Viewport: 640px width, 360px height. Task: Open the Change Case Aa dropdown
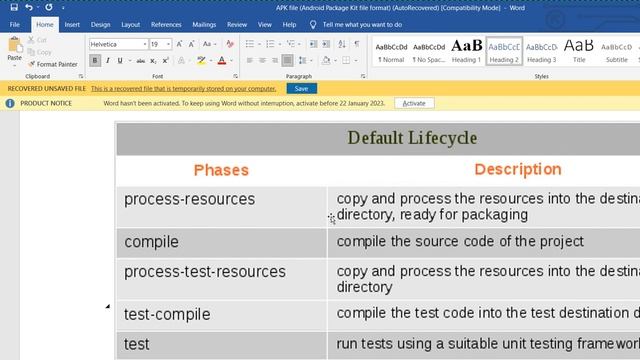(x=209, y=44)
